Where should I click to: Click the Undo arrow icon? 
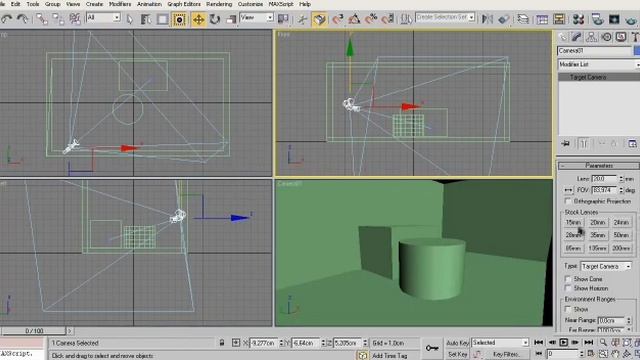tap(7, 19)
